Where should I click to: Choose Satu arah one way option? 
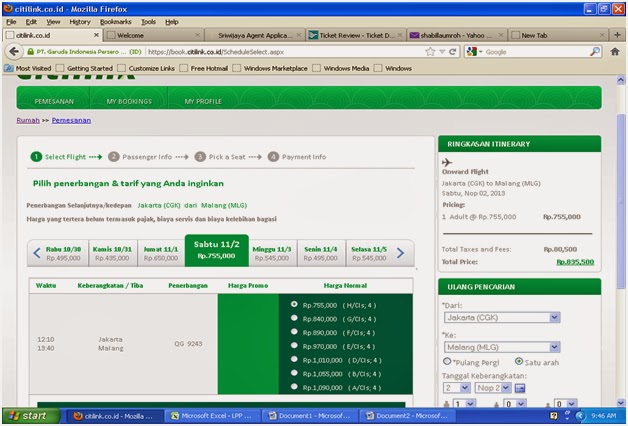click(x=519, y=361)
